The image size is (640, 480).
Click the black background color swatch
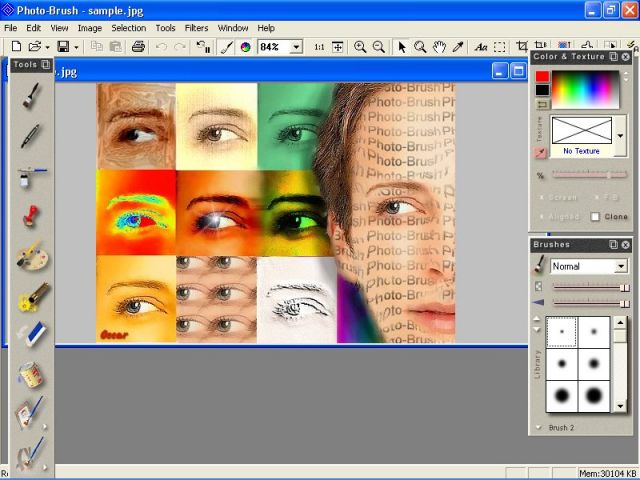tap(542, 90)
